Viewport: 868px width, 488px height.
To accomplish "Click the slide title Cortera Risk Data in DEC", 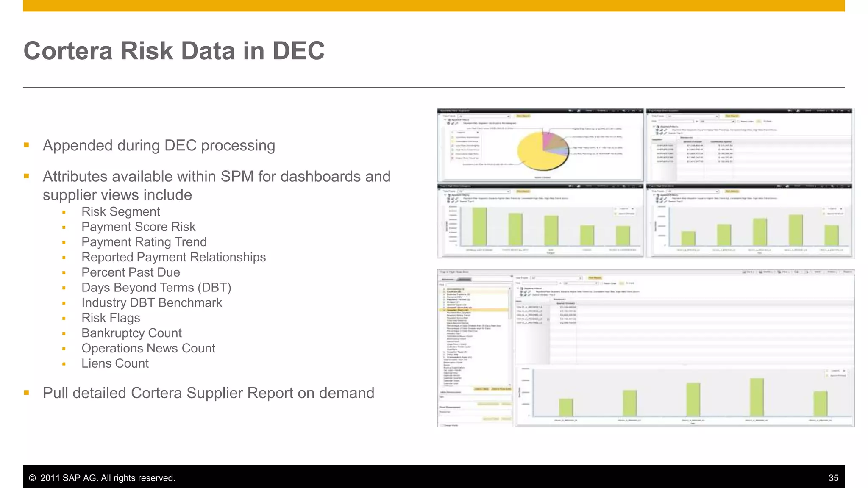I will coord(174,51).
